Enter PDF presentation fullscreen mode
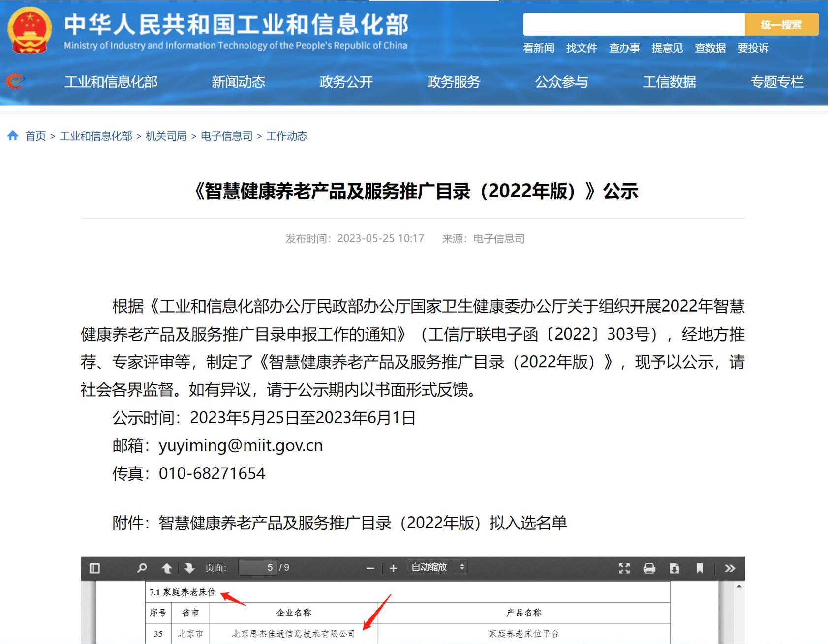The width and height of the screenshot is (828, 644). (624, 568)
